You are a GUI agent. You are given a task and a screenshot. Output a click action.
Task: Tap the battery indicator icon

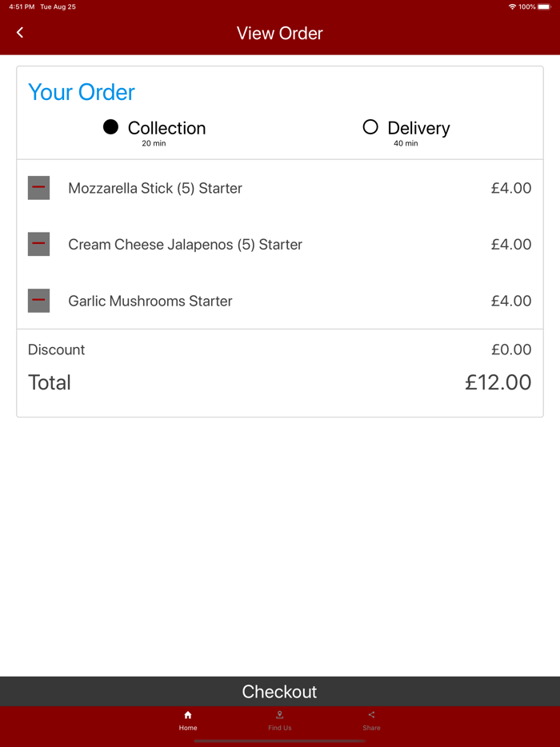coord(544,6)
